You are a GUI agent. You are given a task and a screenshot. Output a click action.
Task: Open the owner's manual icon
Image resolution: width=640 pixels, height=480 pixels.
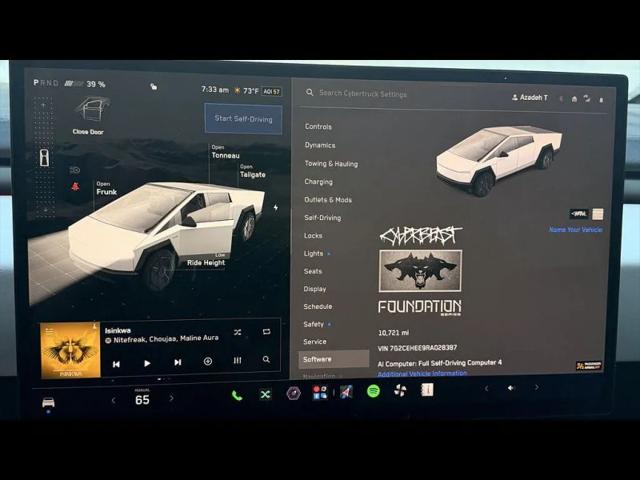click(427, 390)
